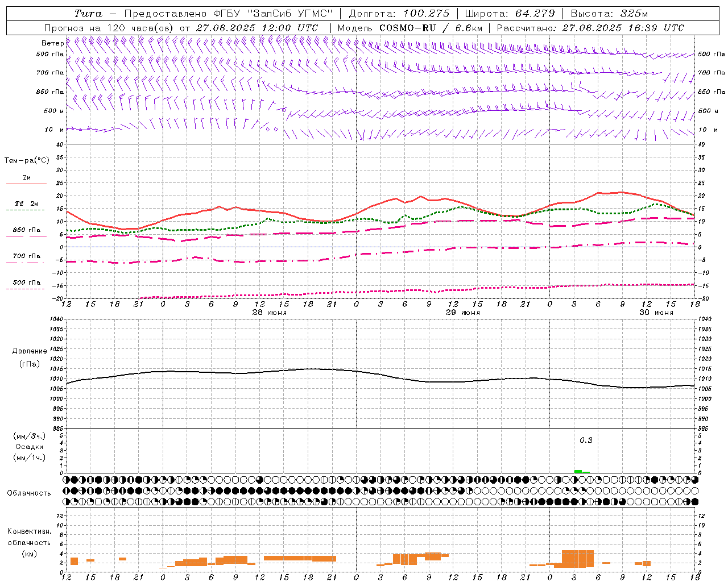Click the "Высота: 325м" header field
Image resolution: width=728 pixels, height=582 pixels.
pos(609,14)
